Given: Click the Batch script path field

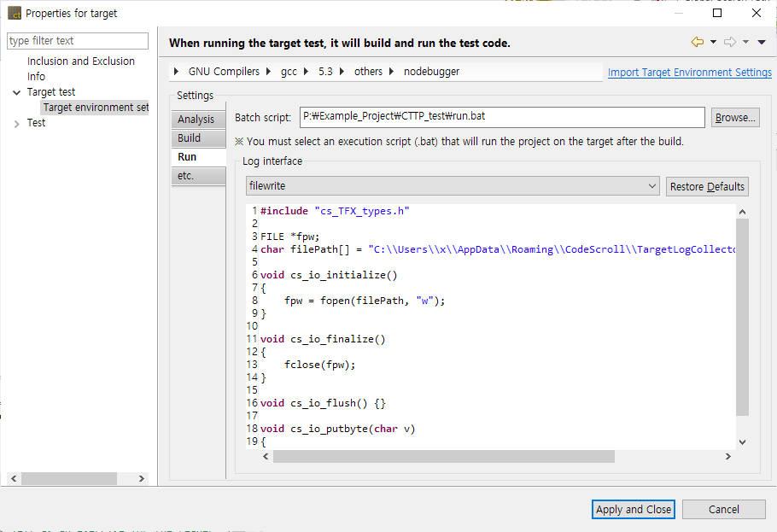Looking at the screenshot, I should 501,117.
